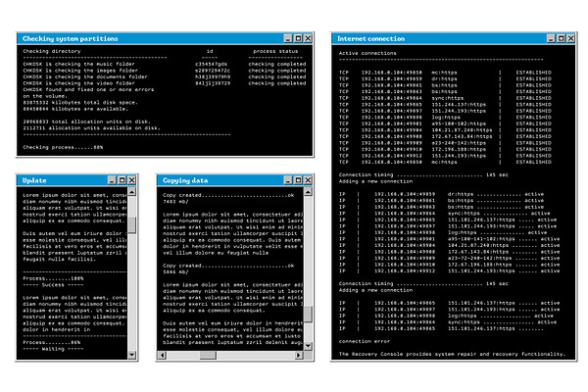This screenshot has width=588, height=392.
Task: Maximize the Copying data window
Action: click(x=298, y=180)
